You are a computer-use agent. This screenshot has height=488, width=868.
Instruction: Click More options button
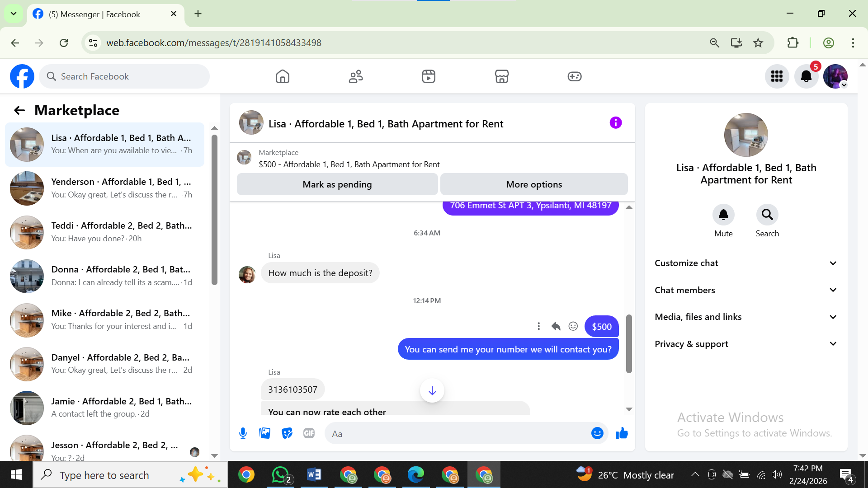pyautogui.click(x=534, y=184)
